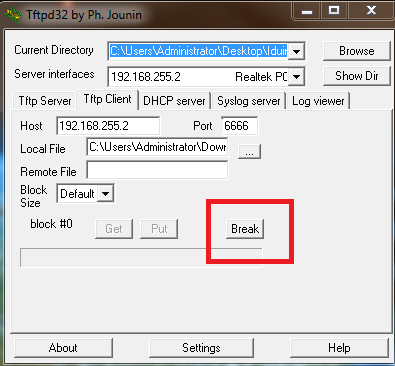Open the local file browse ellipsis button
The height and width of the screenshot is (366, 395).
point(249,152)
